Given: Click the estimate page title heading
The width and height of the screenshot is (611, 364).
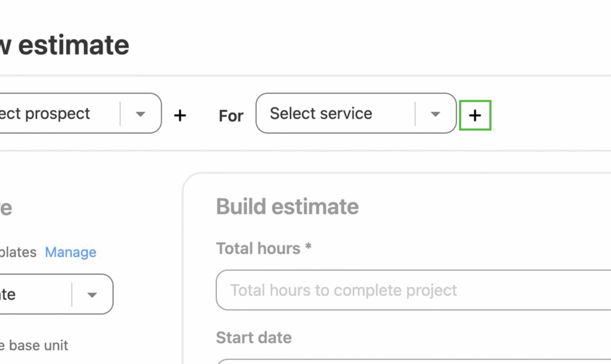Looking at the screenshot, I should coord(64,46).
